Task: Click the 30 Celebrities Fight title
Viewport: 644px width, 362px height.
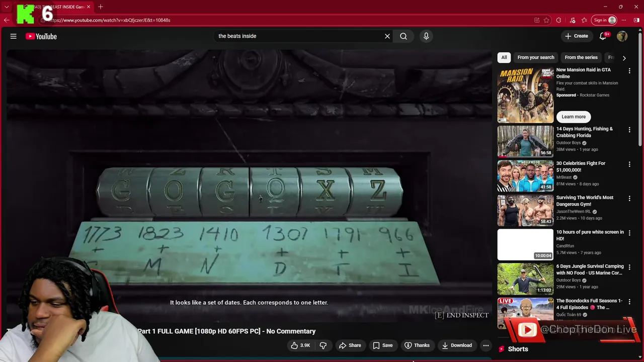Action: (581, 166)
